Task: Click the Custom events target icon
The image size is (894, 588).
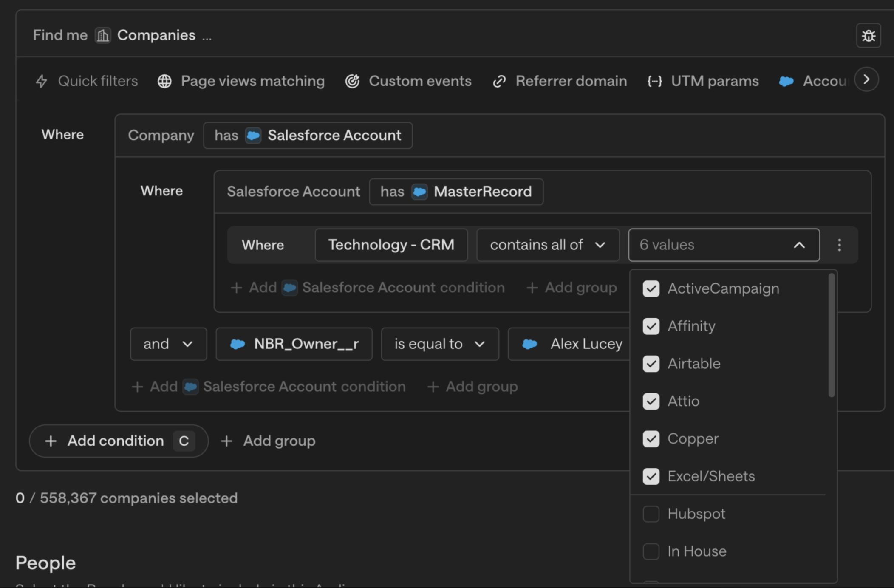Action: point(352,81)
